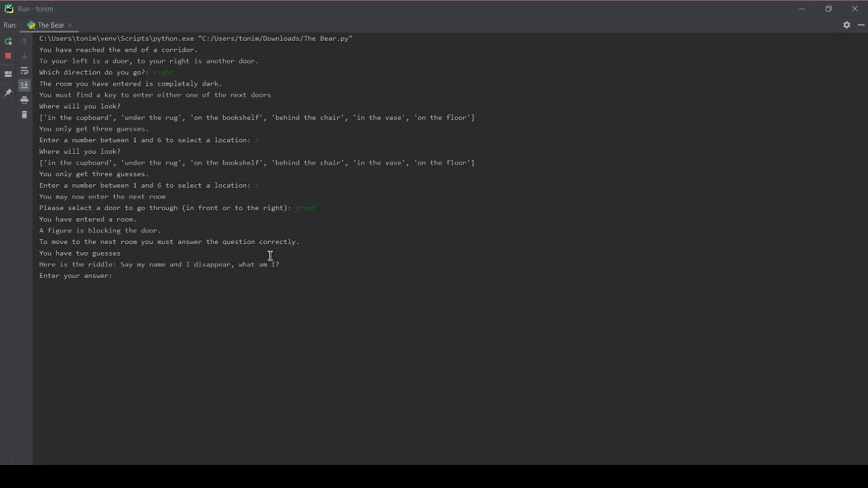The image size is (868, 488).
Task: Click 'The room you have entered' line
Action: coord(131,84)
